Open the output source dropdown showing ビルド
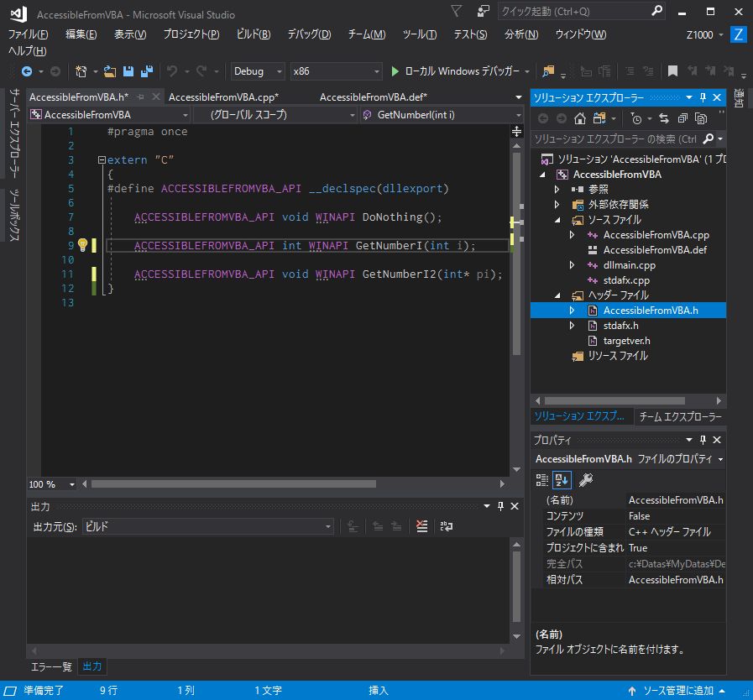Screen dimensions: 753x700 [208, 527]
